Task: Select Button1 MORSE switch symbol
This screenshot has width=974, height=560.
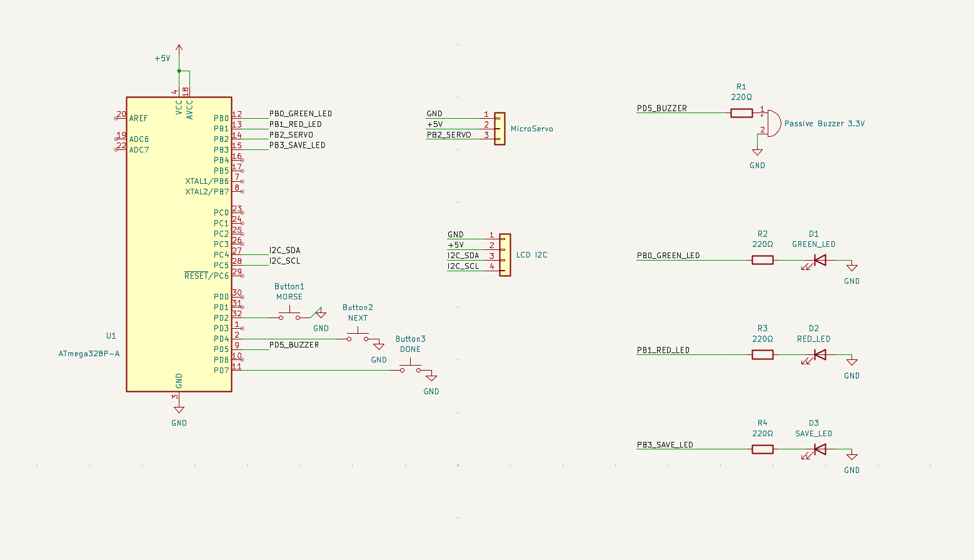Action: click(x=289, y=314)
